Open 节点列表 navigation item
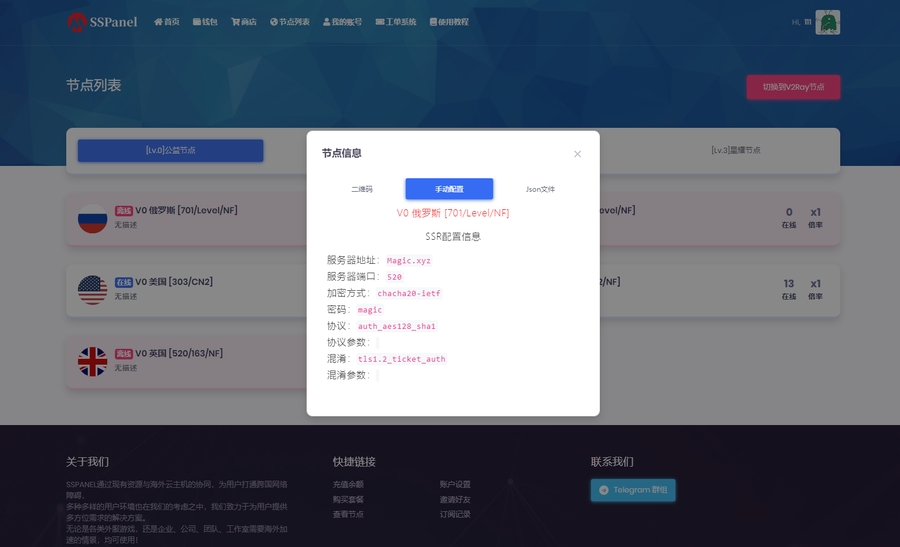Screen dimensions: 900x547 (290, 22)
